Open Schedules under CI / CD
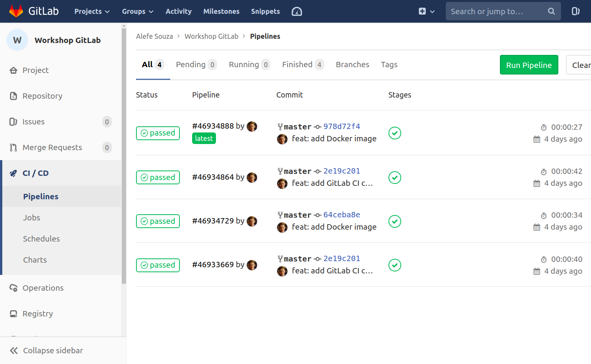 [42, 239]
